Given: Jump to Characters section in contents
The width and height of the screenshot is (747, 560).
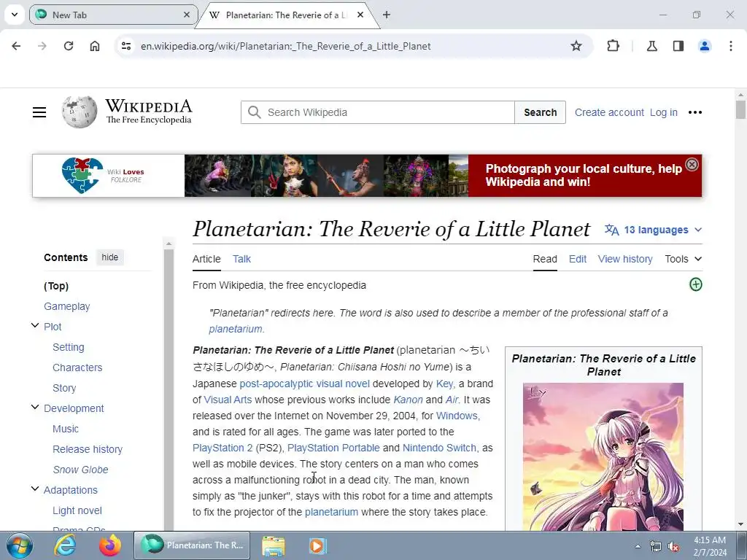Looking at the screenshot, I should tap(77, 367).
